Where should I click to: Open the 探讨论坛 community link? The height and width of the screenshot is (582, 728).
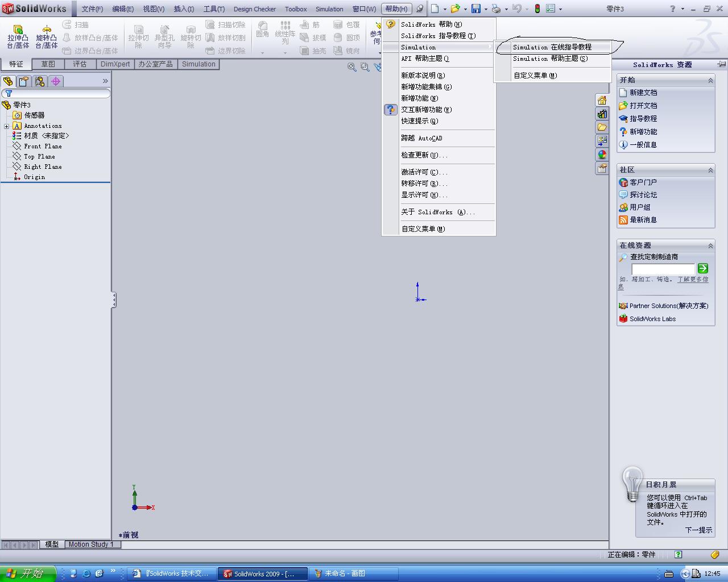[643, 195]
